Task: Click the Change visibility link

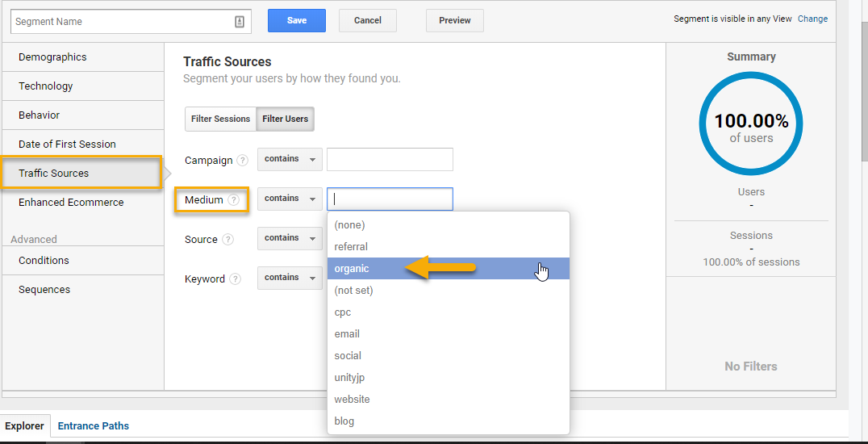Action: (x=812, y=19)
